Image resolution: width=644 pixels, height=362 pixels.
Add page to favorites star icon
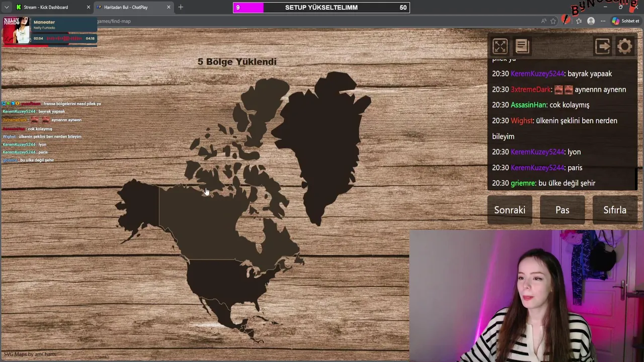point(553,21)
